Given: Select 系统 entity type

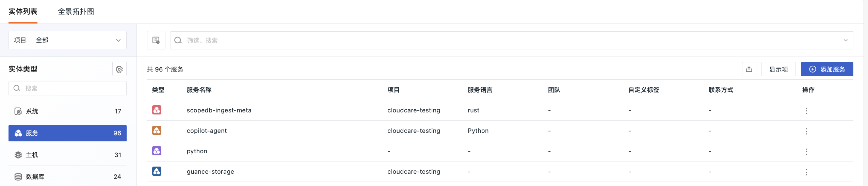Looking at the screenshot, I should [67, 111].
